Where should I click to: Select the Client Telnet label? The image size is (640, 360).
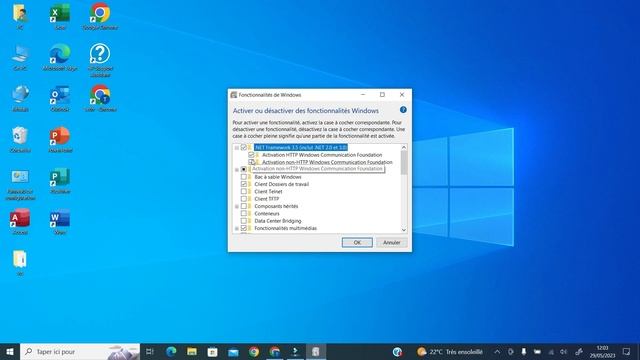(268, 191)
